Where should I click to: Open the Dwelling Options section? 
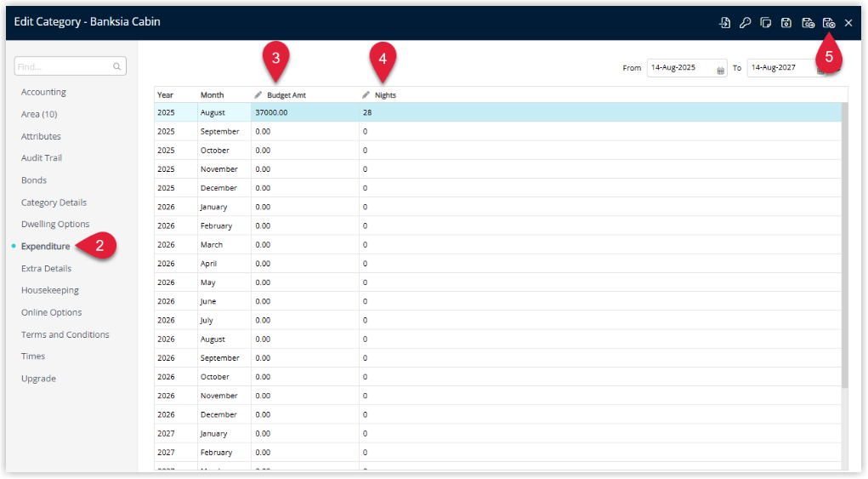[x=55, y=224]
